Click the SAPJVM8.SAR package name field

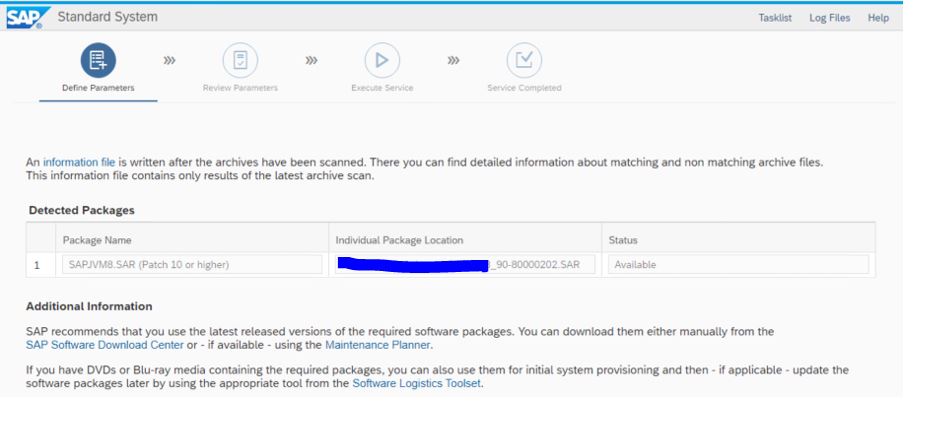192,264
